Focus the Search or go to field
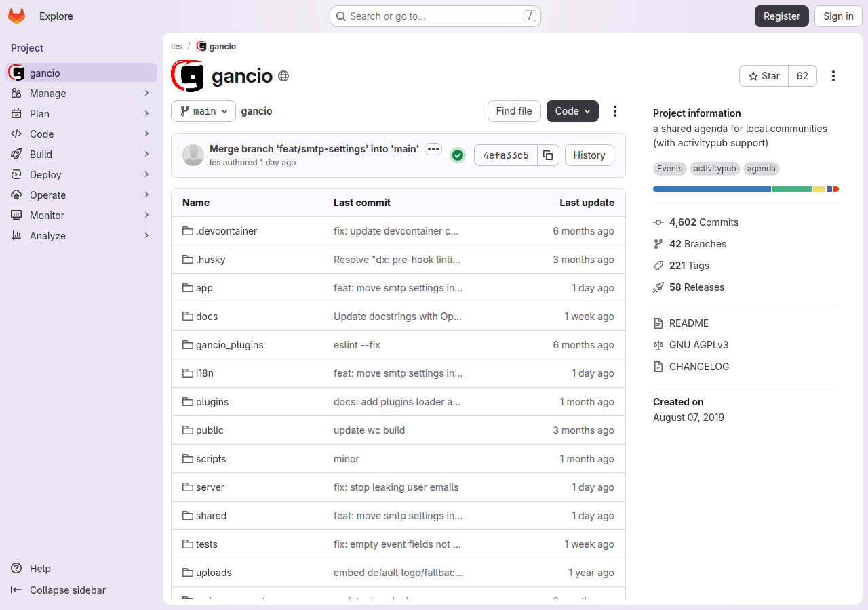The height and width of the screenshot is (610, 868). [x=435, y=16]
